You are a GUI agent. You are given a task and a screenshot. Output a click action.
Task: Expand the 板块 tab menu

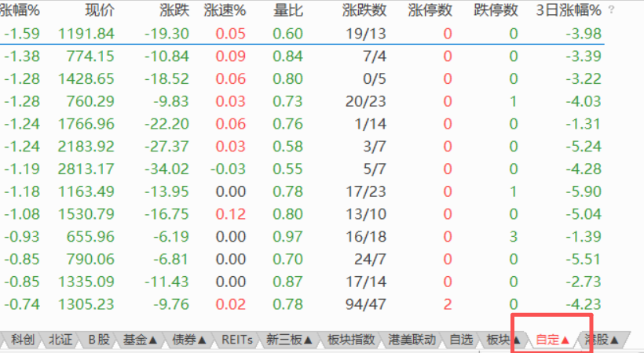[x=503, y=340]
